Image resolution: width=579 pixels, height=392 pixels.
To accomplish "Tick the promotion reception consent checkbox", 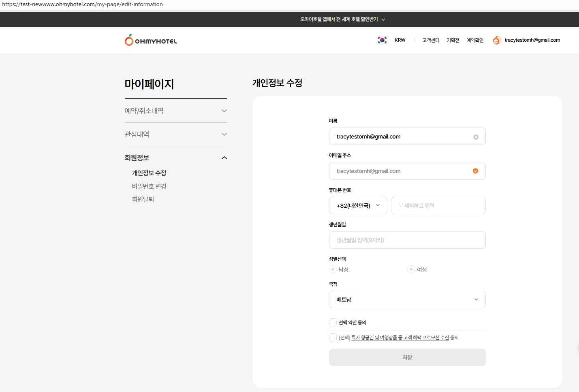I will [333, 337].
